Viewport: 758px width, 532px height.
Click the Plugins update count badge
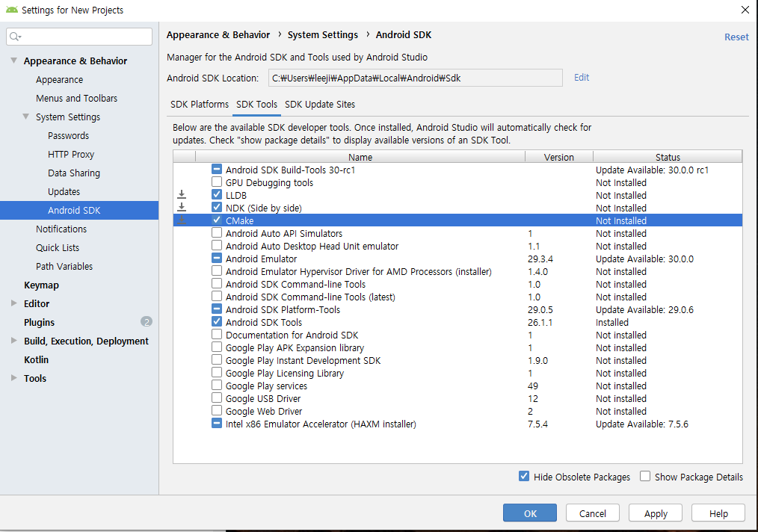[147, 322]
